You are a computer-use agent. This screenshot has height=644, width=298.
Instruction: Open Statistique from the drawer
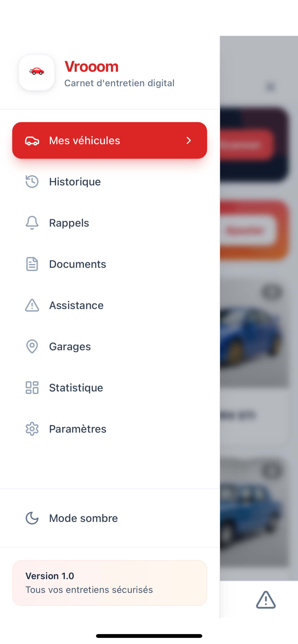pyautogui.click(x=76, y=388)
